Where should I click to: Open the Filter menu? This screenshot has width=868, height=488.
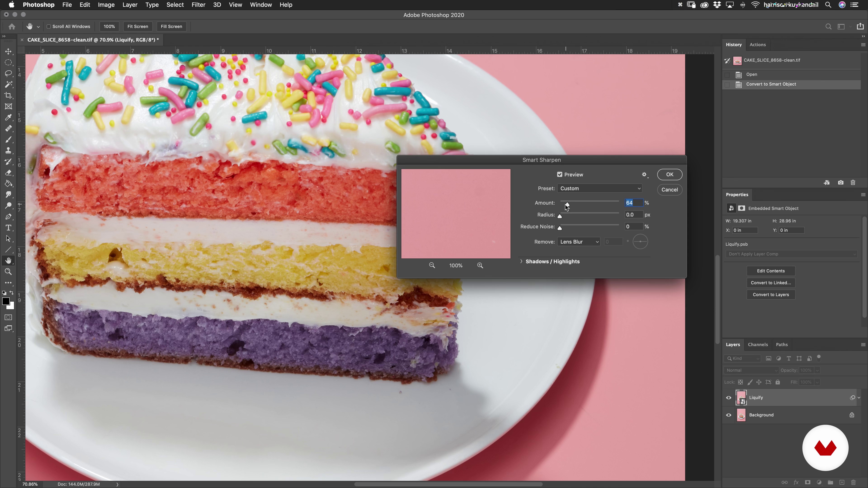tap(198, 5)
